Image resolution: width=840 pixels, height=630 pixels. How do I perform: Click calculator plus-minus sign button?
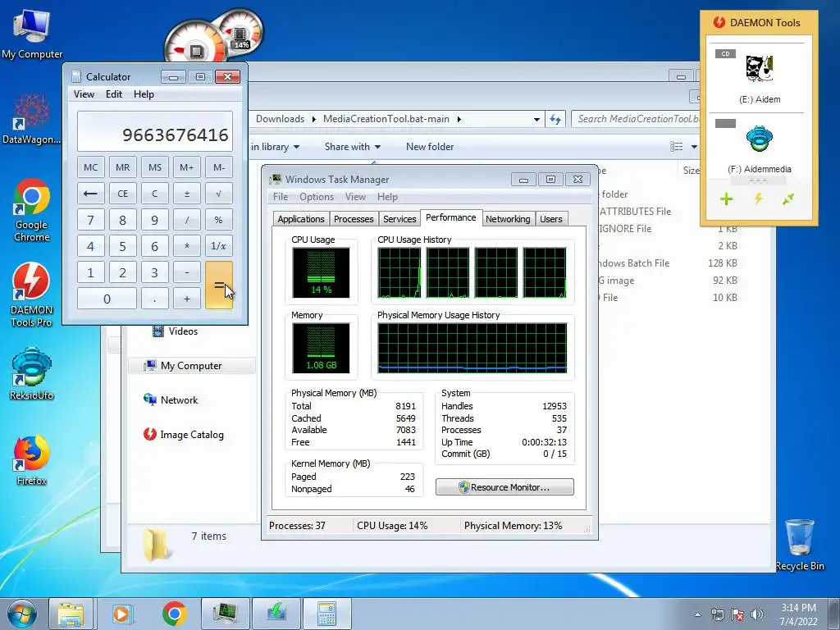(x=186, y=194)
